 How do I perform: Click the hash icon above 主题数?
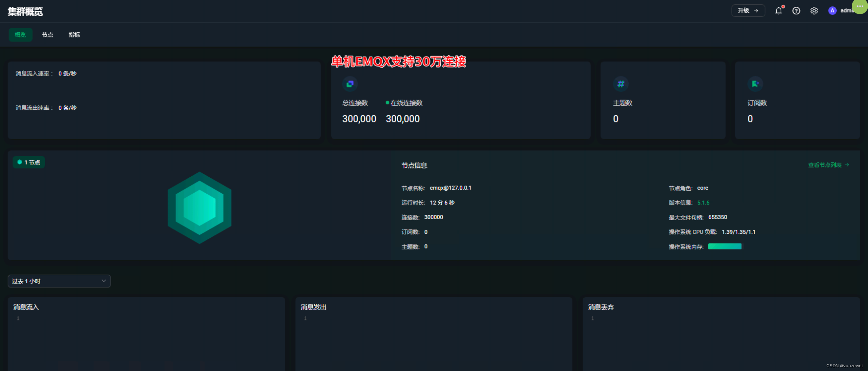coord(621,84)
